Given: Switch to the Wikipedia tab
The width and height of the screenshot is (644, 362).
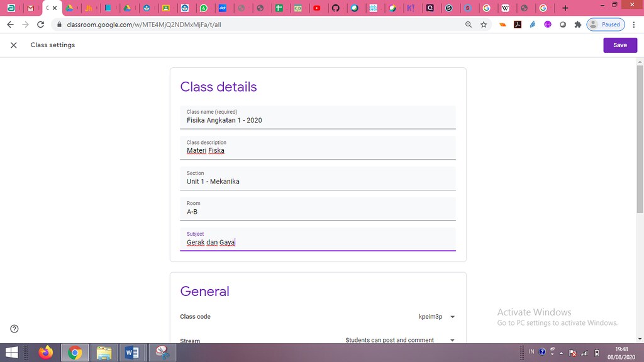Looking at the screenshot, I should coord(505,8).
